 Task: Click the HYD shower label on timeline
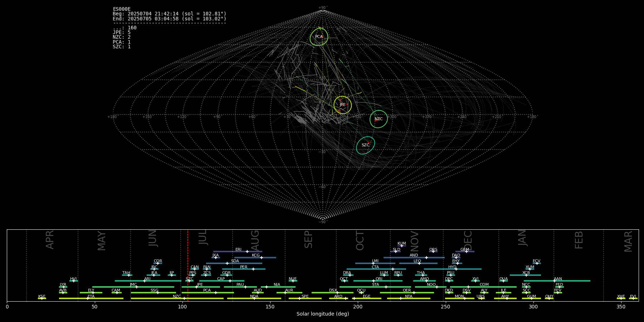click(x=453, y=267)
